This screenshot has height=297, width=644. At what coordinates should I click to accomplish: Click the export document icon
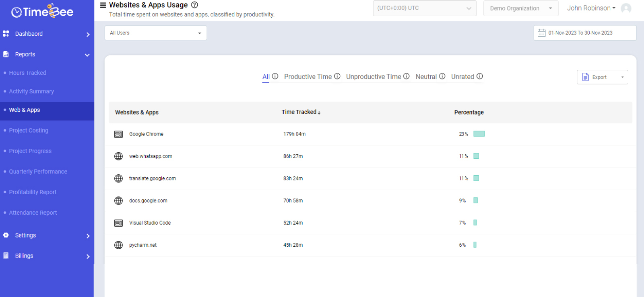(586, 77)
